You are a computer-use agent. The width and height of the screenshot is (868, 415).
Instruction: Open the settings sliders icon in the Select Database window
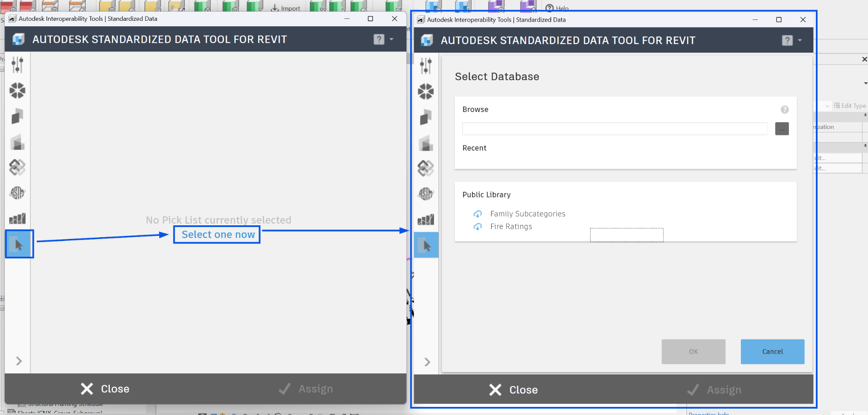(426, 66)
